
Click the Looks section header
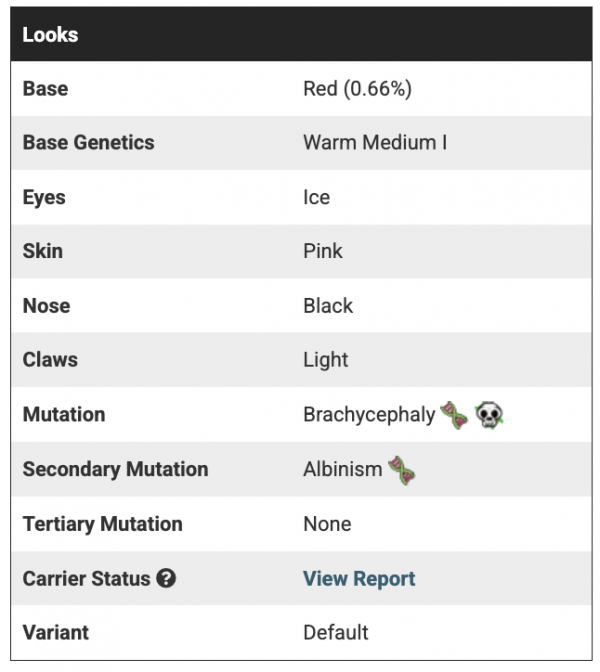(50, 34)
